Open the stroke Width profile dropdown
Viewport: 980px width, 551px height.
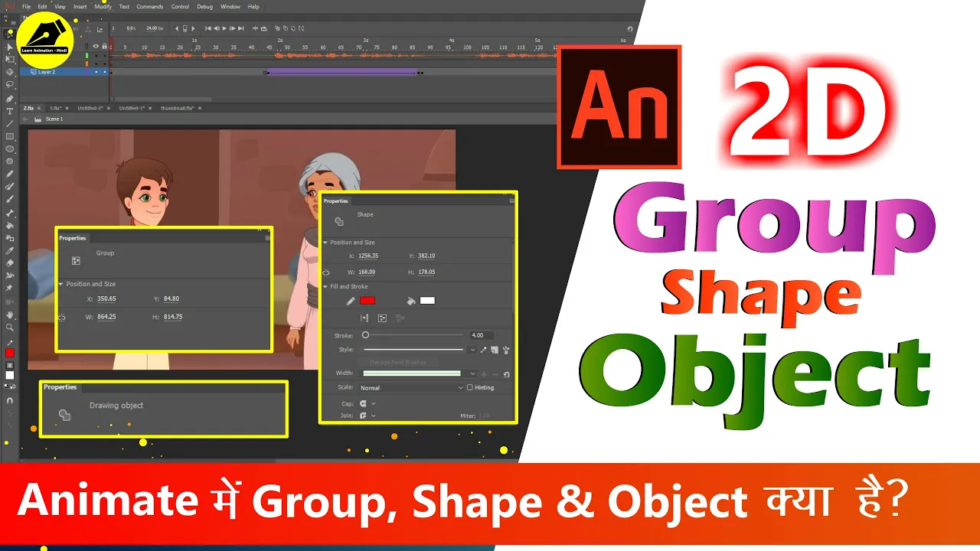(472, 373)
